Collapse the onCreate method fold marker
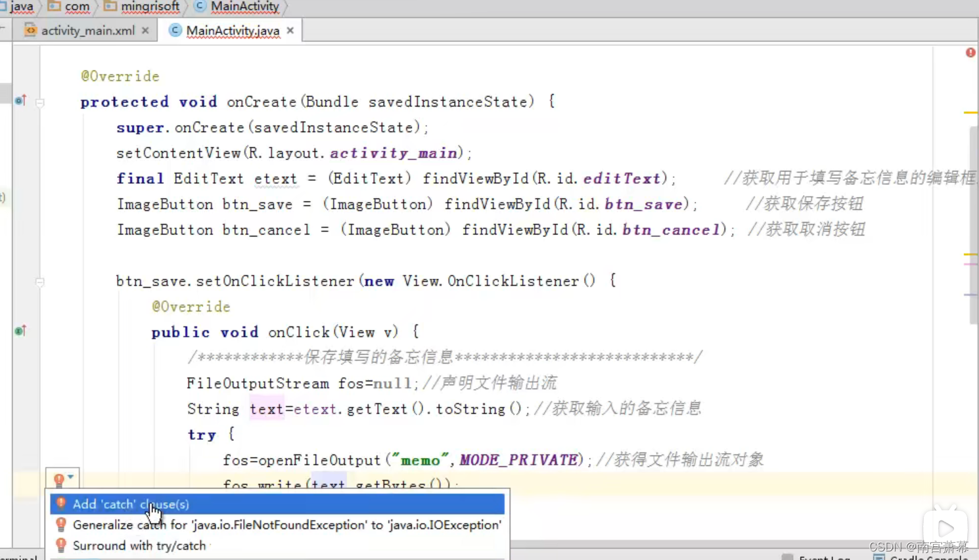This screenshot has width=979, height=560. click(x=40, y=102)
